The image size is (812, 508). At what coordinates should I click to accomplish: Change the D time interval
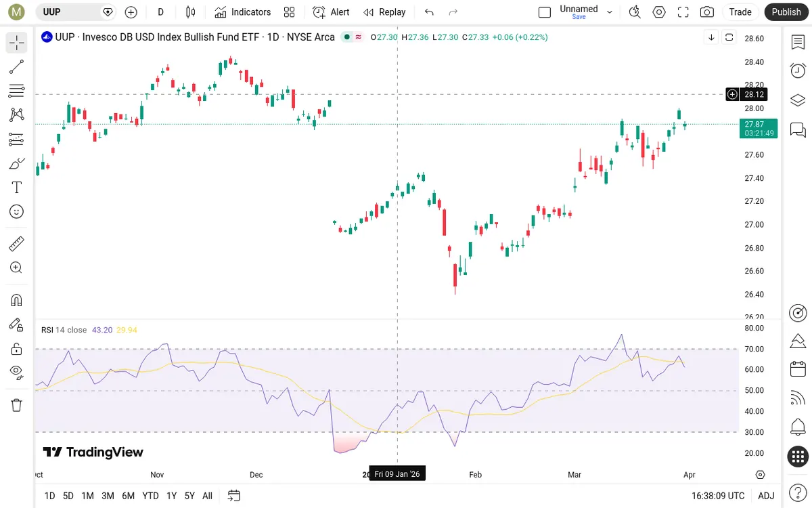coord(160,12)
